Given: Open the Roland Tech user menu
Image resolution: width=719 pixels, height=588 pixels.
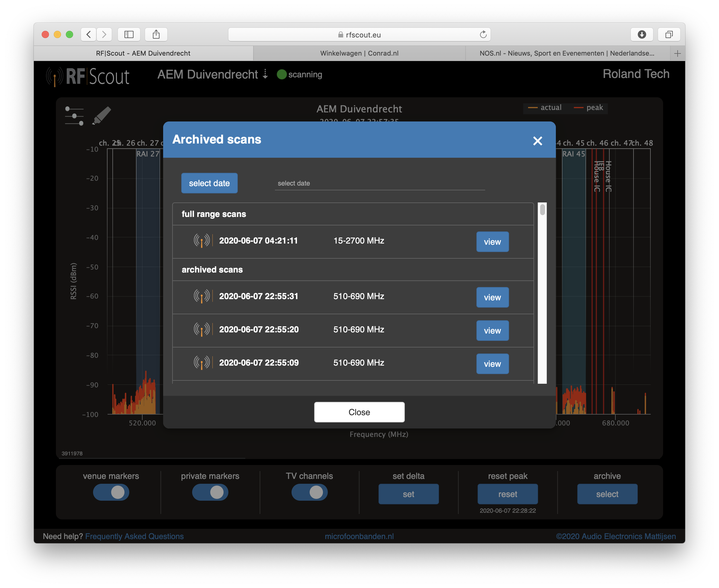Looking at the screenshot, I should coord(636,74).
